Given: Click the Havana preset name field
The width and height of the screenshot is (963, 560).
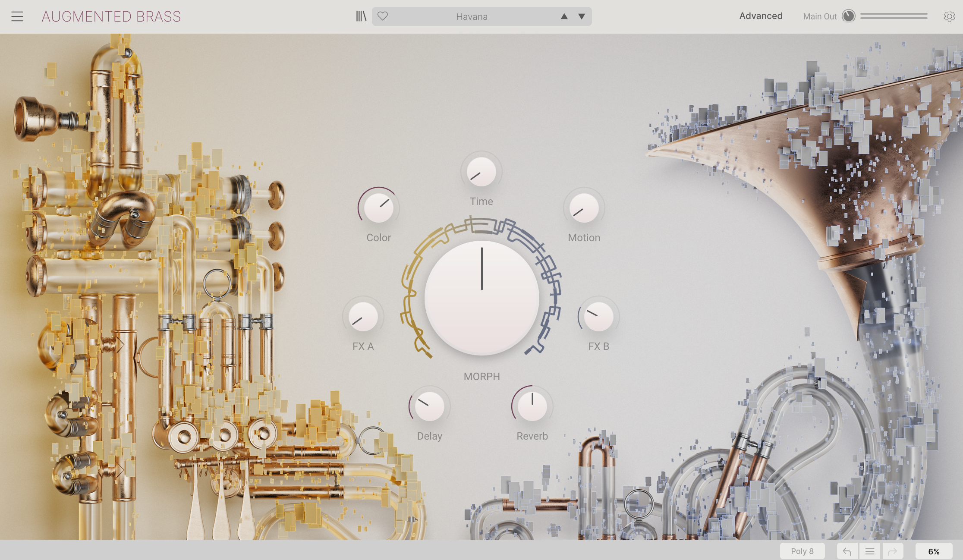Looking at the screenshot, I should click(x=472, y=16).
